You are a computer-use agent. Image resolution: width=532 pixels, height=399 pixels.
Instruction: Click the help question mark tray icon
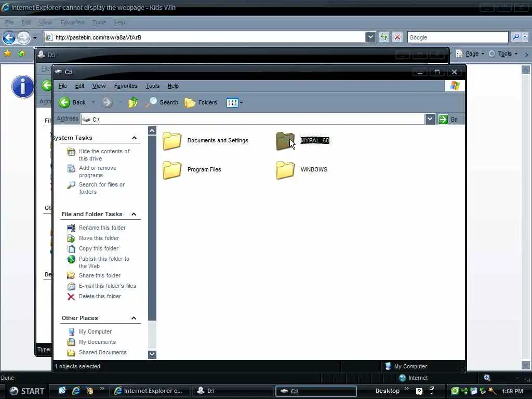tap(419, 391)
